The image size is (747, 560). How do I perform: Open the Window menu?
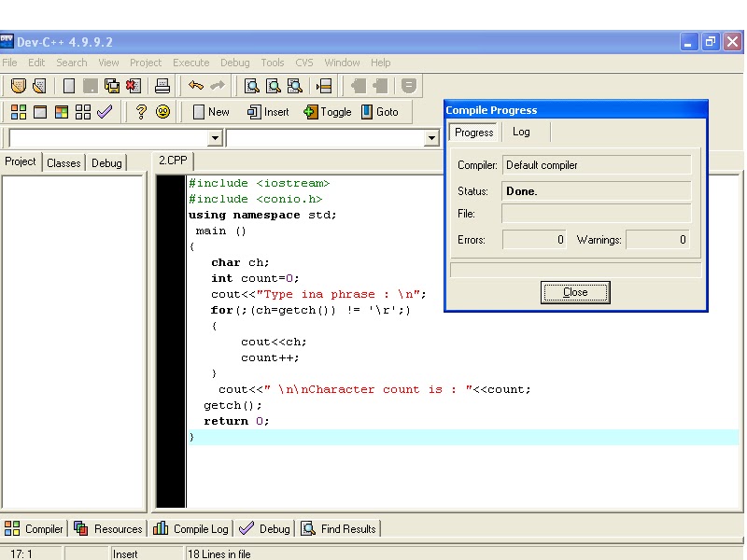[x=342, y=63]
